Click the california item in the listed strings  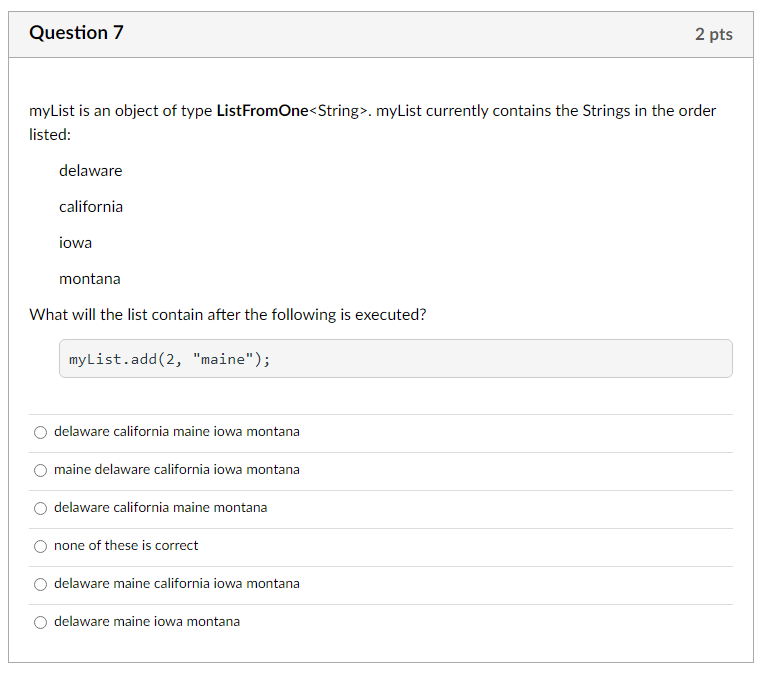pos(91,207)
